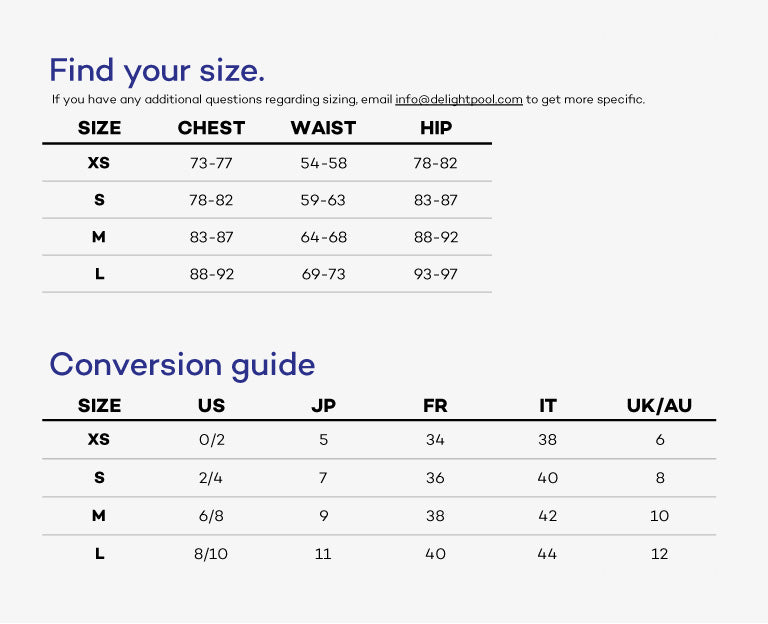Select the IT column header
768x624 pixels.
coord(548,406)
